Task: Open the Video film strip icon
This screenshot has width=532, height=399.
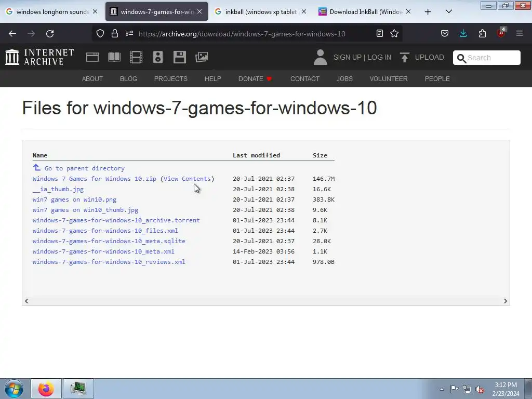Action: tap(136, 57)
